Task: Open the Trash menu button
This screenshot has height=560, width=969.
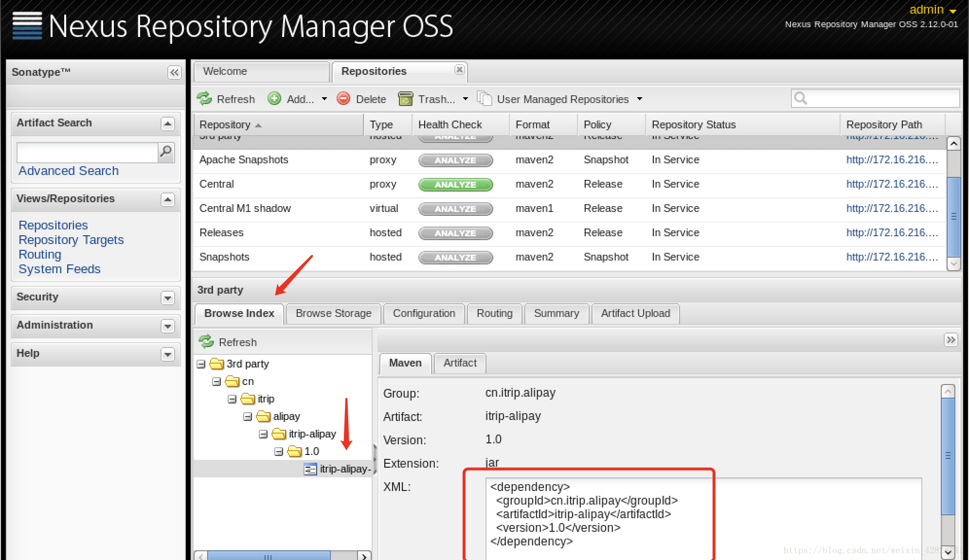Action: coord(433,99)
